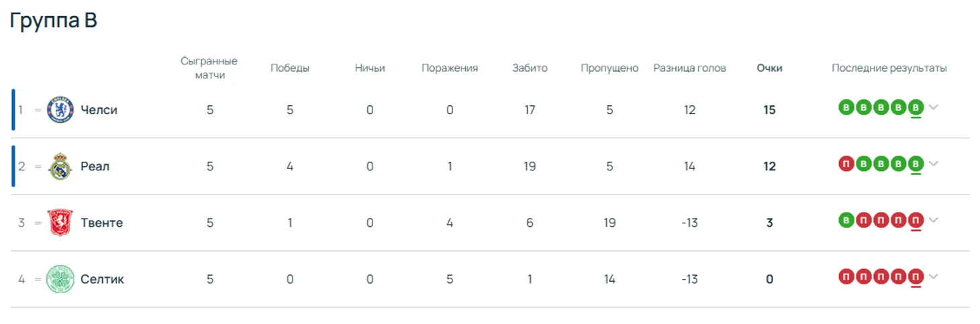Open the Челси team link
The width and height of the screenshot is (980, 324).
pos(99,110)
